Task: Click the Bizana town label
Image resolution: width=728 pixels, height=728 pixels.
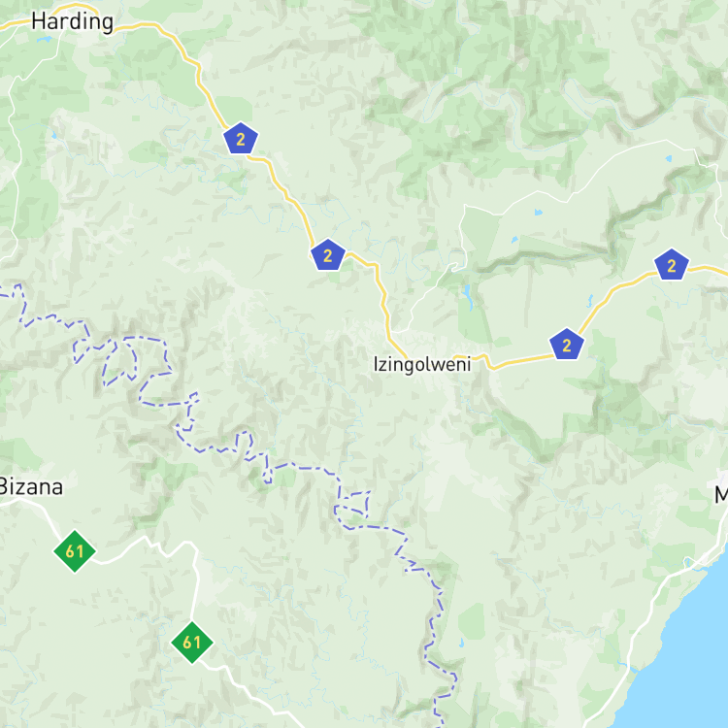Action: point(31,487)
